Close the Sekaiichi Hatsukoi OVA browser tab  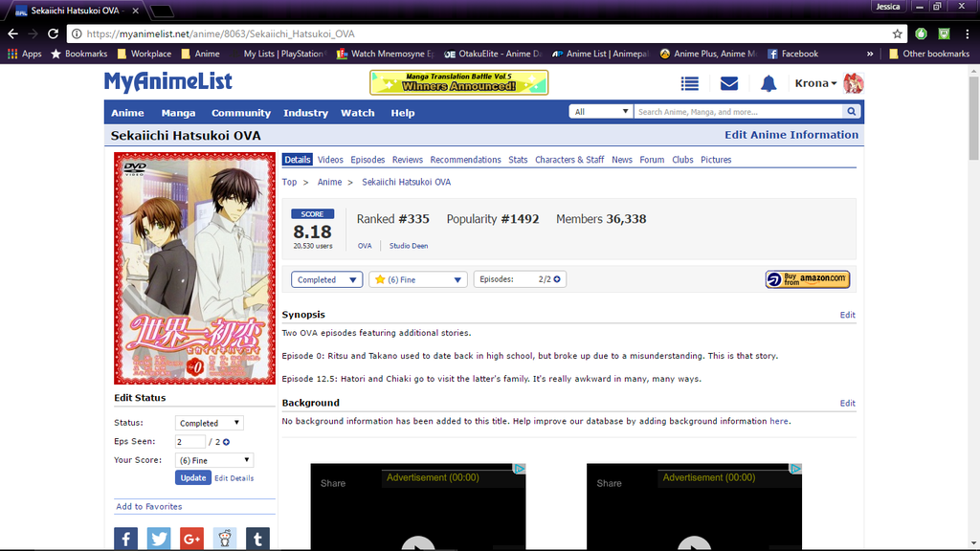coord(136,11)
